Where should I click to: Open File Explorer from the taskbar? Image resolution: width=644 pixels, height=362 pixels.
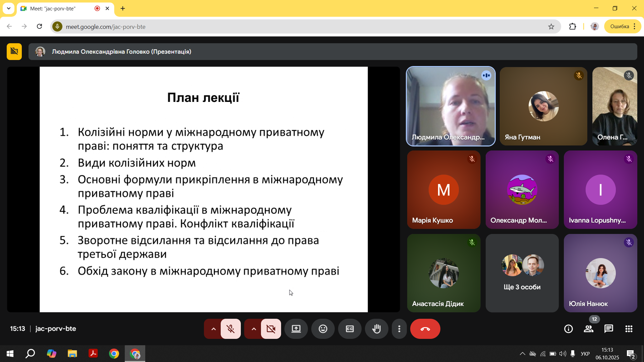(x=72, y=354)
